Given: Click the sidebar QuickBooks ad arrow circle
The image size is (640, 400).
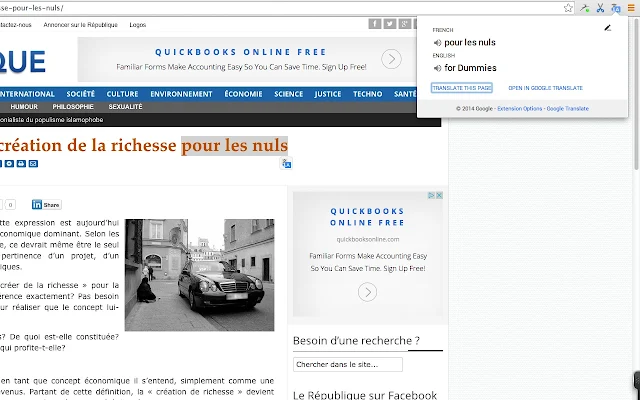Looking at the screenshot, I should pos(367,292).
